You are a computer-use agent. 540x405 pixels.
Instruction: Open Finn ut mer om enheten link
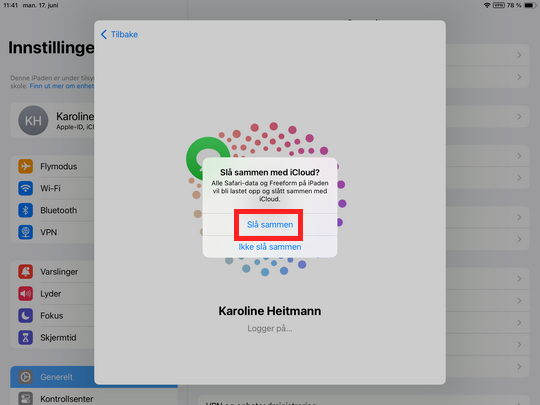[61, 86]
